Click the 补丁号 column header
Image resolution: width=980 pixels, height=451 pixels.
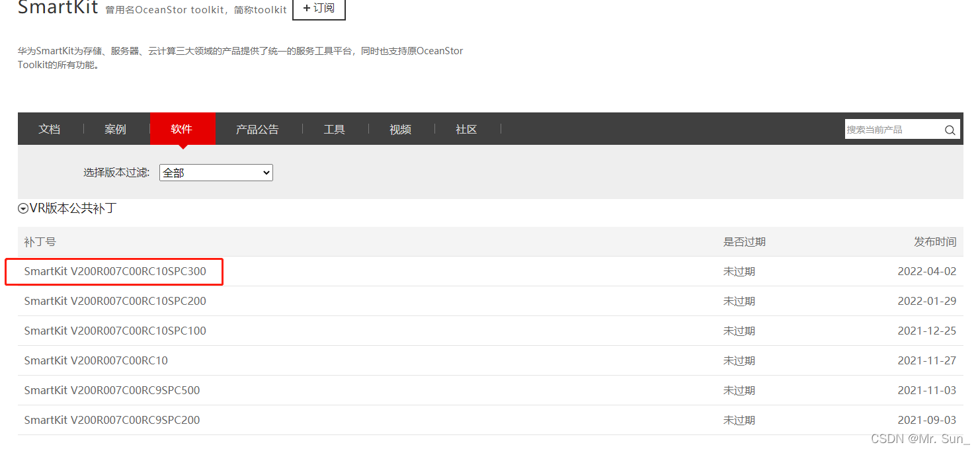click(40, 242)
